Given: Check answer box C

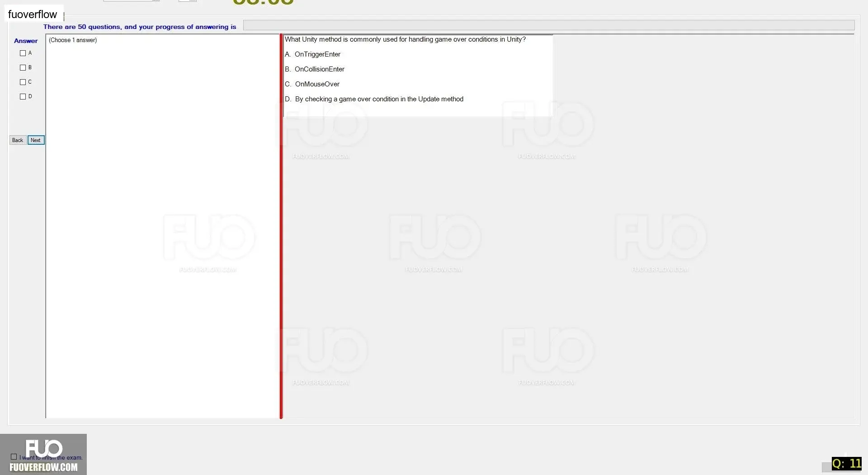Looking at the screenshot, I should 23,82.
